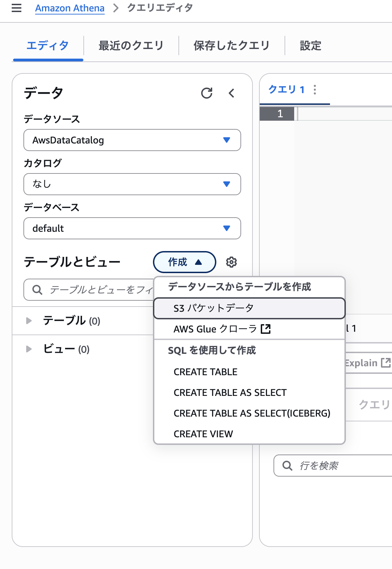Switch to the エディタ tab
The height and width of the screenshot is (569, 392).
click(48, 46)
